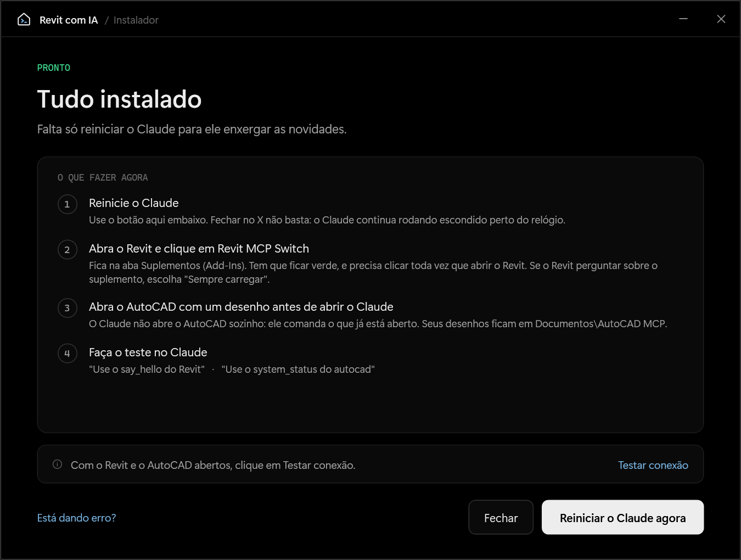This screenshot has height=560, width=741.
Task: Click the Instalador breadcrumb label
Action: coord(136,20)
